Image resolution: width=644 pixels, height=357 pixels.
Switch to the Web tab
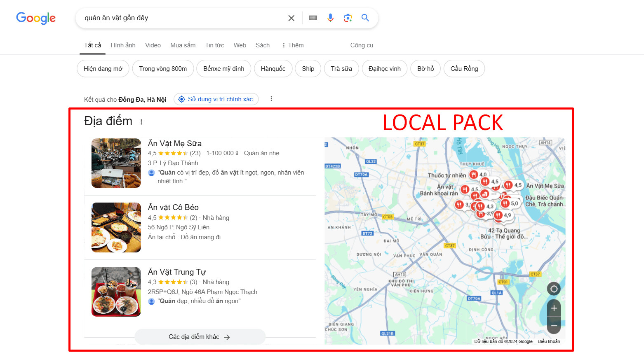click(240, 45)
